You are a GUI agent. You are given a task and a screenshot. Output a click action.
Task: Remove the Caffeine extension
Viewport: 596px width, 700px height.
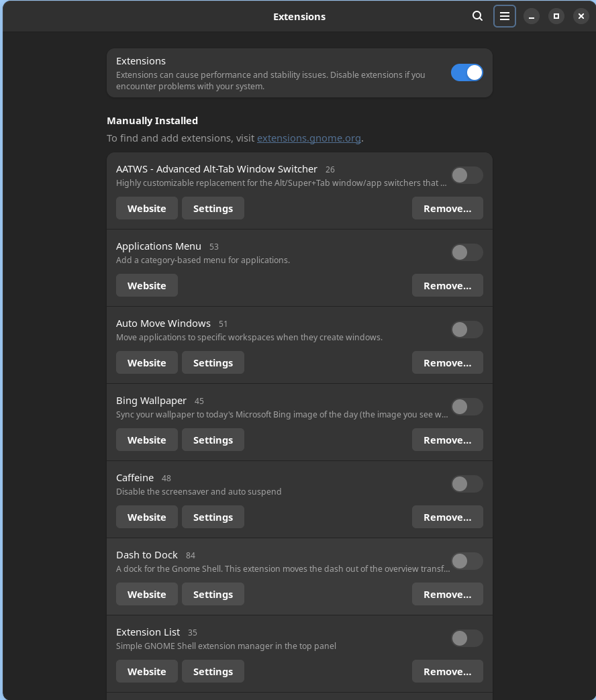click(447, 517)
